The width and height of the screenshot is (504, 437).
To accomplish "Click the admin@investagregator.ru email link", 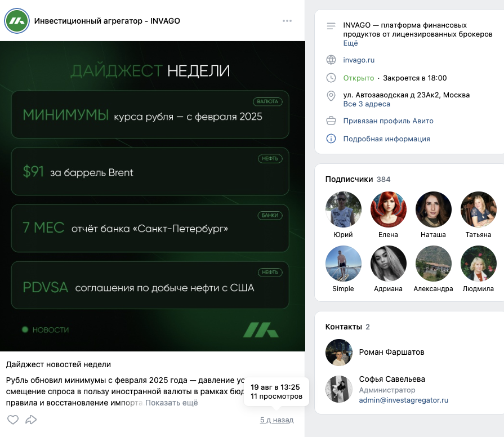I will coord(403,400).
